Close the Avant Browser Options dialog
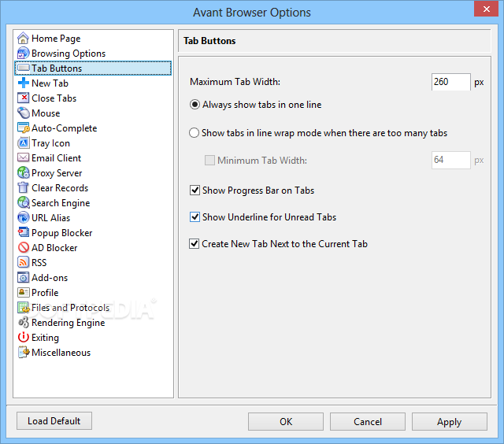Viewport: 504px width, 444px height. coord(487,9)
